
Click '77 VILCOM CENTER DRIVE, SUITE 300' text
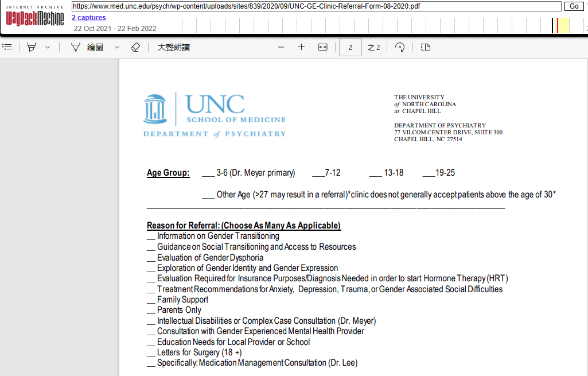pyautogui.click(x=448, y=132)
